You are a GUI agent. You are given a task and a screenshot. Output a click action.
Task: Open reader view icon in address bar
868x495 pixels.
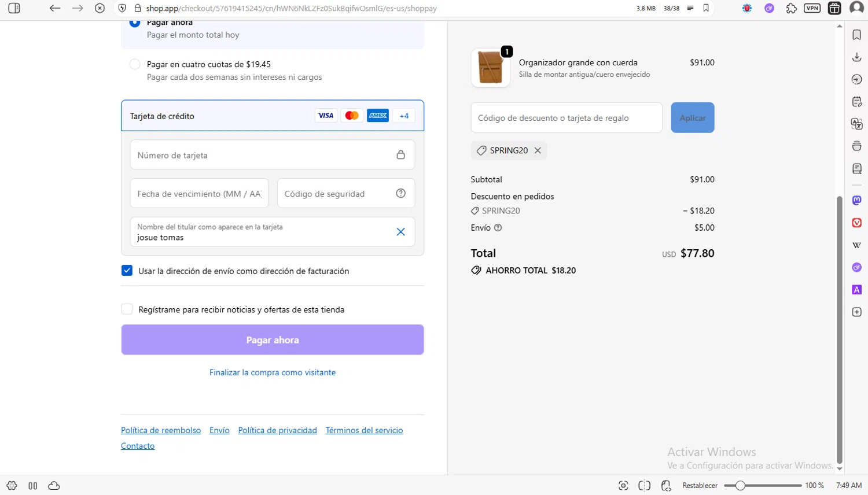click(690, 8)
